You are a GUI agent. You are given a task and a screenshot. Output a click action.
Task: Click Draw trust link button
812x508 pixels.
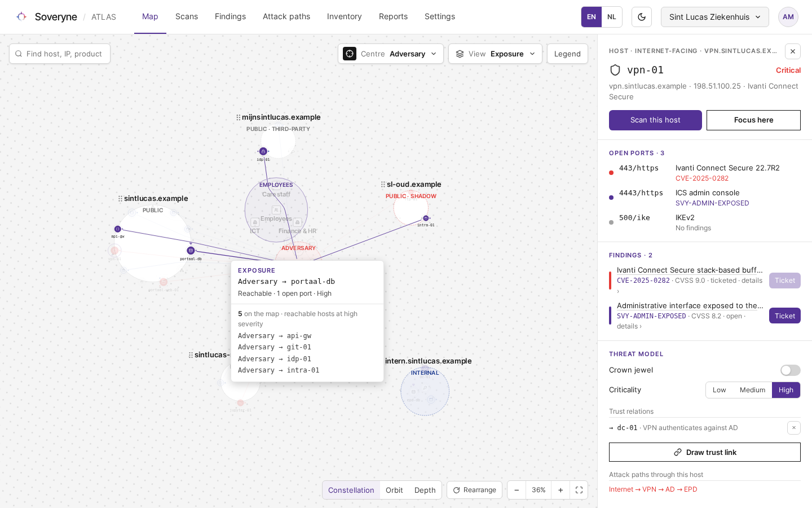pos(705,452)
